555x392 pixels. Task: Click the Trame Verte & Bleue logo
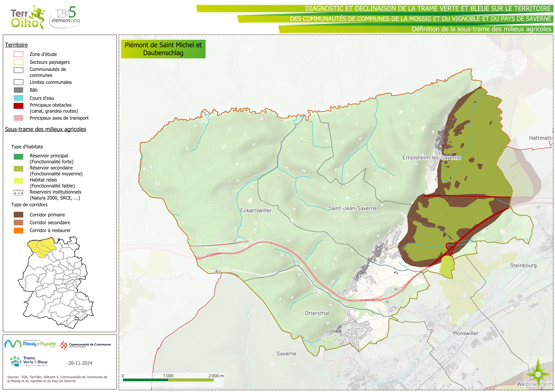[x=29, y=361]
